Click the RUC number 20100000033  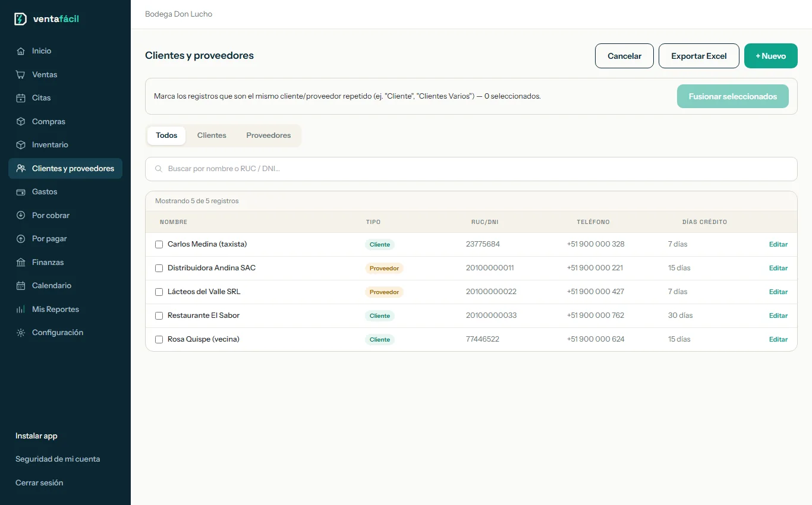[x=492, y=315]
